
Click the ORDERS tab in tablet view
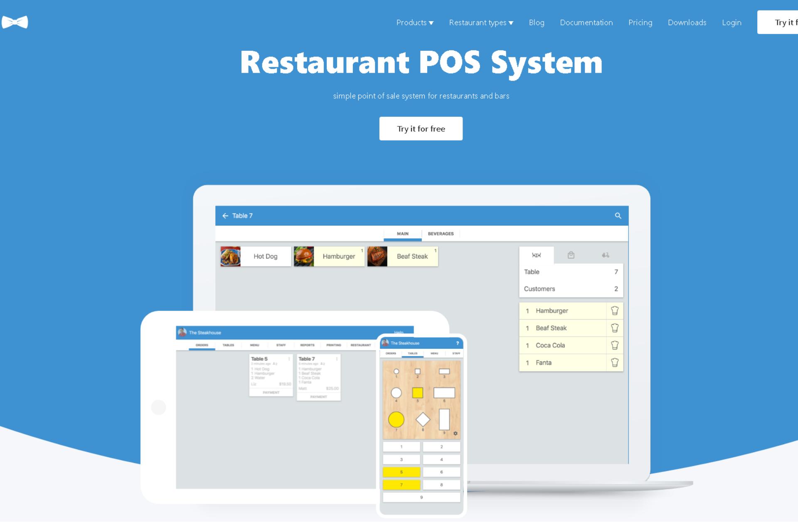tap(201, 345)
